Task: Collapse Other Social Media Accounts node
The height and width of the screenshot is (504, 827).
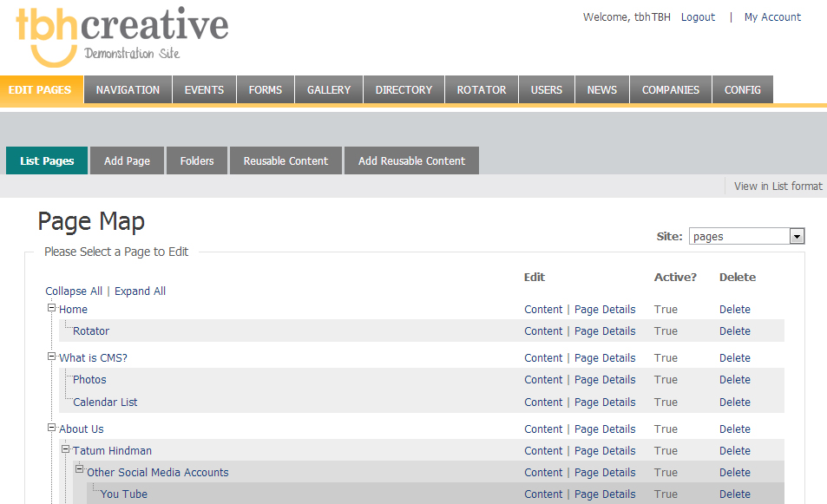Action: [80, 471]
